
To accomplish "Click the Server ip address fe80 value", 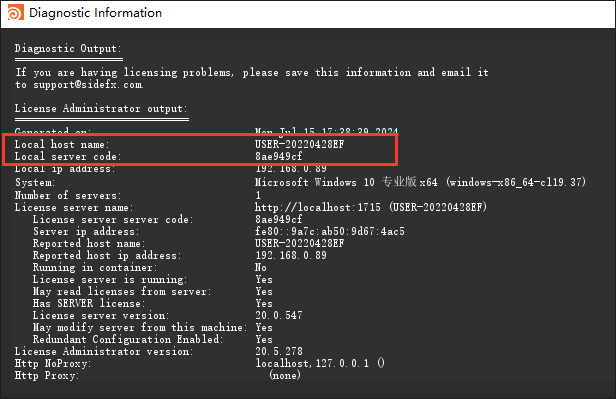I will 330,231.
